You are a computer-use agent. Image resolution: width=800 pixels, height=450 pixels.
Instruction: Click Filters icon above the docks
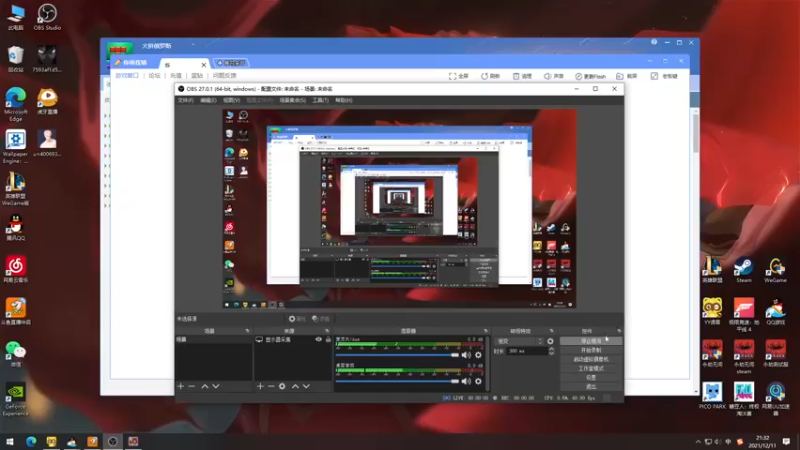(321, 319)
